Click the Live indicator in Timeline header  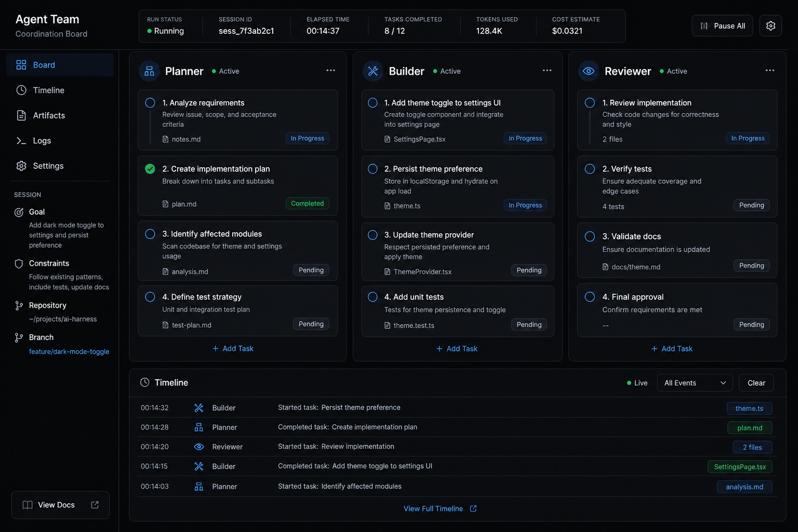637,383
